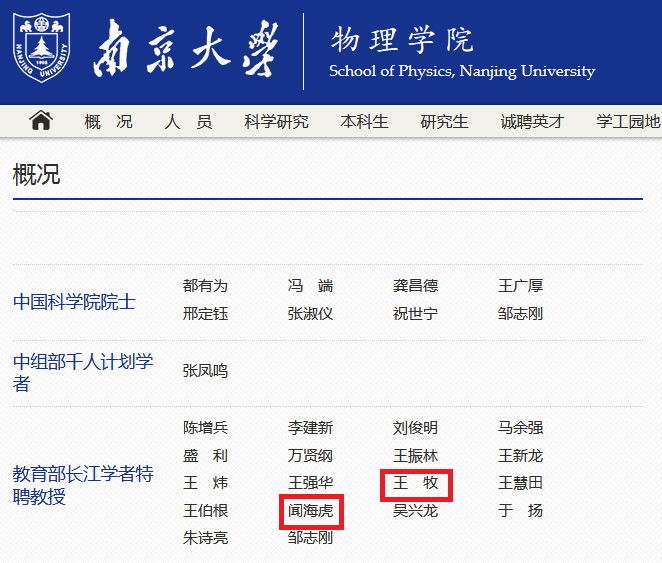Open profile of 闻海虎
The width and height of the screenshot is (662, 563).
[310, 511]
